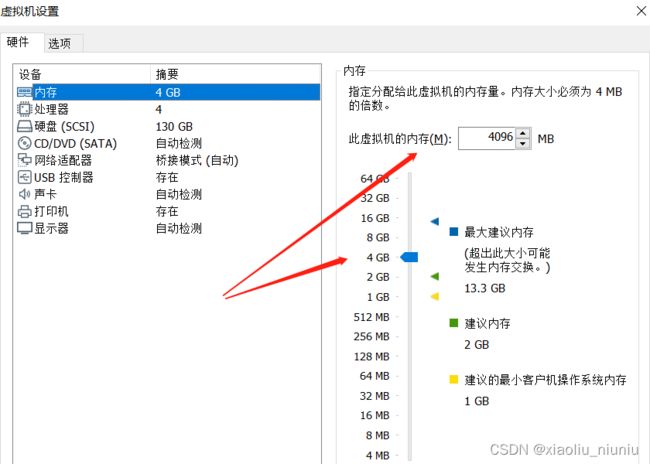Click the 4 MB slider label
Screen dimensions: 650x464
click(377, 455)
